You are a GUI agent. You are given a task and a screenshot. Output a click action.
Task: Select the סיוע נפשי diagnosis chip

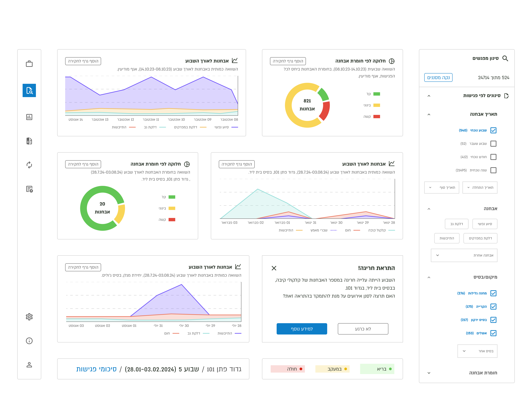(x=485, y=224)
